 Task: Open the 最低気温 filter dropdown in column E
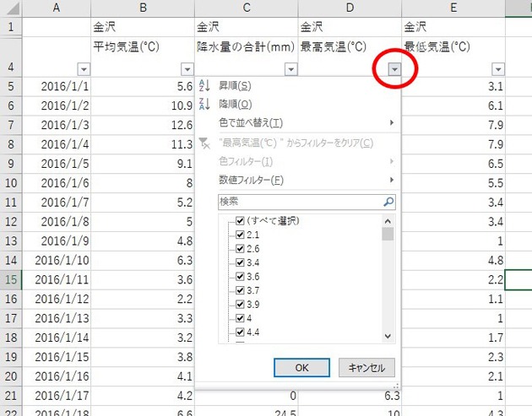(x=497, y=69)
